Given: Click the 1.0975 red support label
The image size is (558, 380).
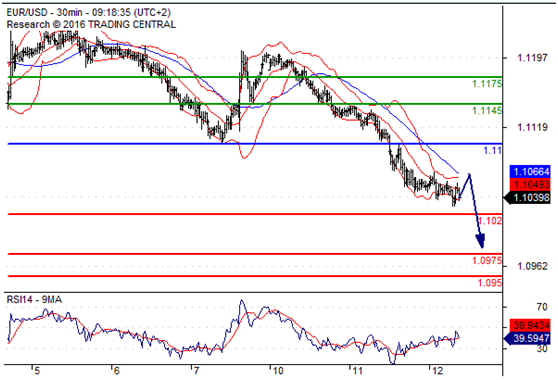Looking at the screenshot, I should [487, 260].
